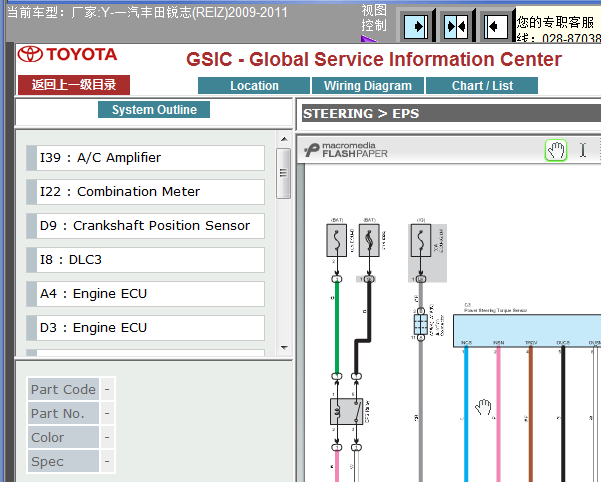Select I39 : A/C Amplifier
Screen dimensions: 601x482
pyautogui.click(x=145, y=158)
